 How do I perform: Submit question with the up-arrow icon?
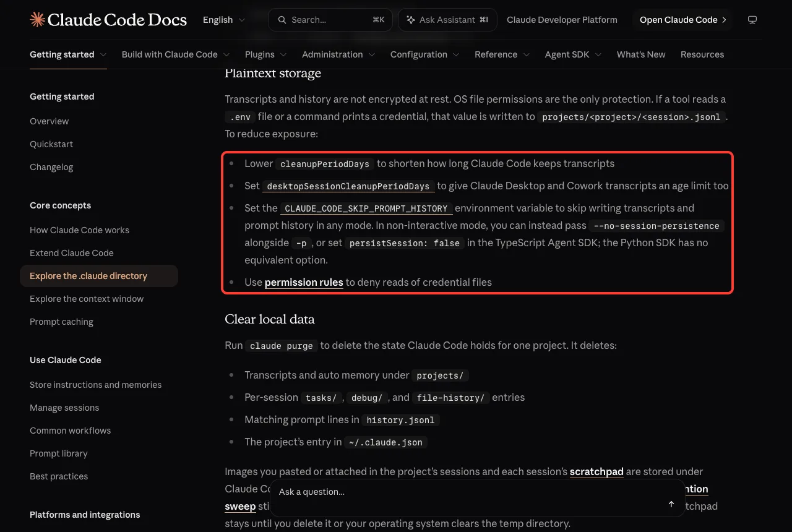point(671,504)
